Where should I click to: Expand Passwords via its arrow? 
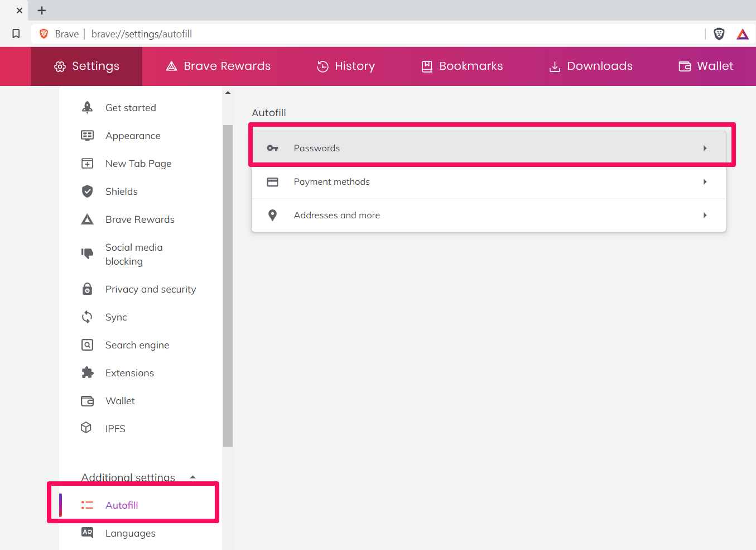coord(705,148)
